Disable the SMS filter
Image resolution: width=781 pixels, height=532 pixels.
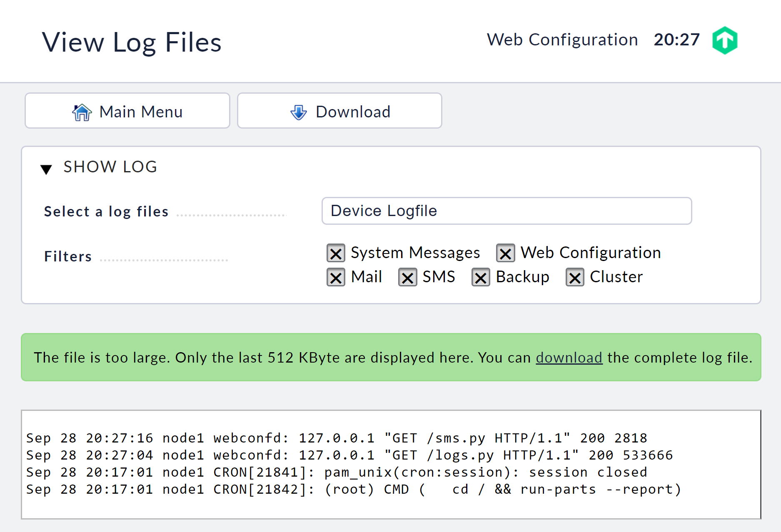[408, 277]
